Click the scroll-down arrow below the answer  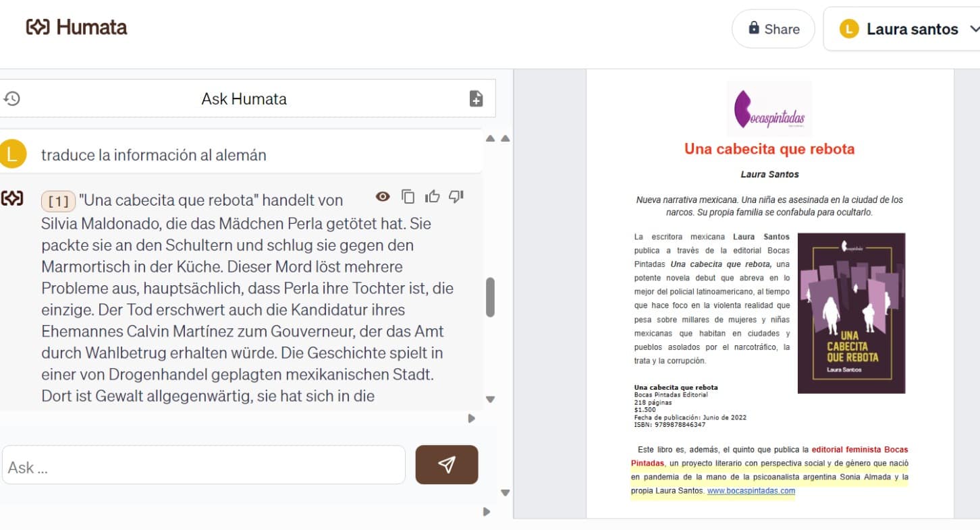[x=491, y=399]
